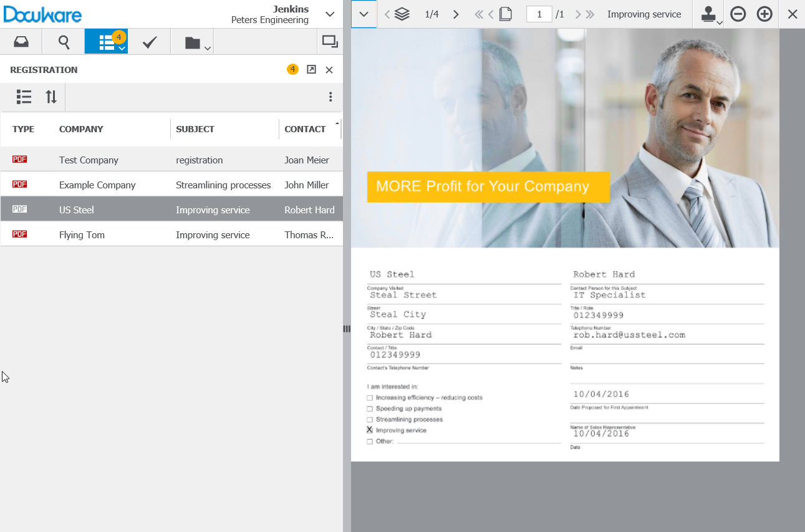Open the Registration panel three-dot menu
This screenshot has height=532, width=805.
pos(331,97)
